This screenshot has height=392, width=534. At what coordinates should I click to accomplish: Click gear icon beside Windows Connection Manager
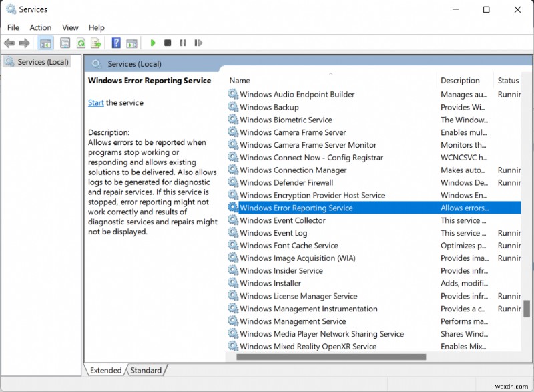233,170
